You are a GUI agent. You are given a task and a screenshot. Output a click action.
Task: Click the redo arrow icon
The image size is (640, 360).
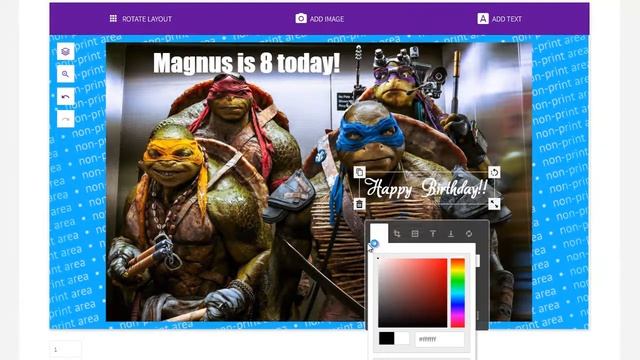65,119
